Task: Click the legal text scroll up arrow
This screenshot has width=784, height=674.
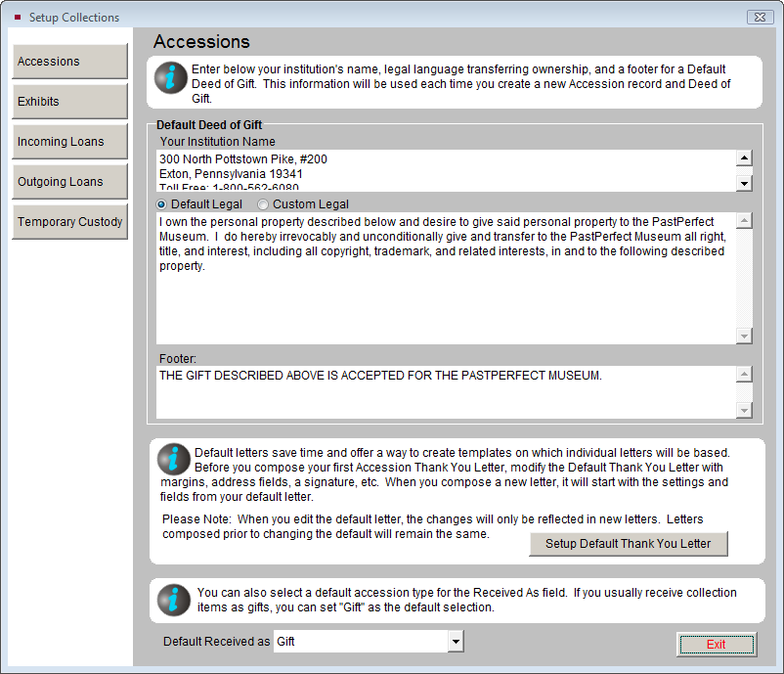Action: pyautogui.click(x=745, y=221)
